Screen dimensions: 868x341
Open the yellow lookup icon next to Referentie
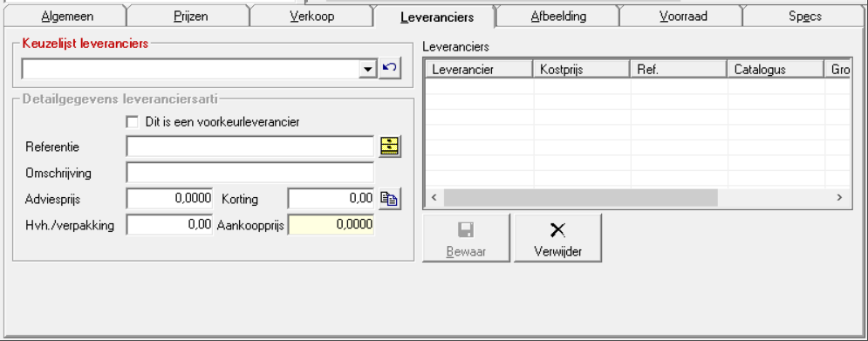tap(390, 147)
